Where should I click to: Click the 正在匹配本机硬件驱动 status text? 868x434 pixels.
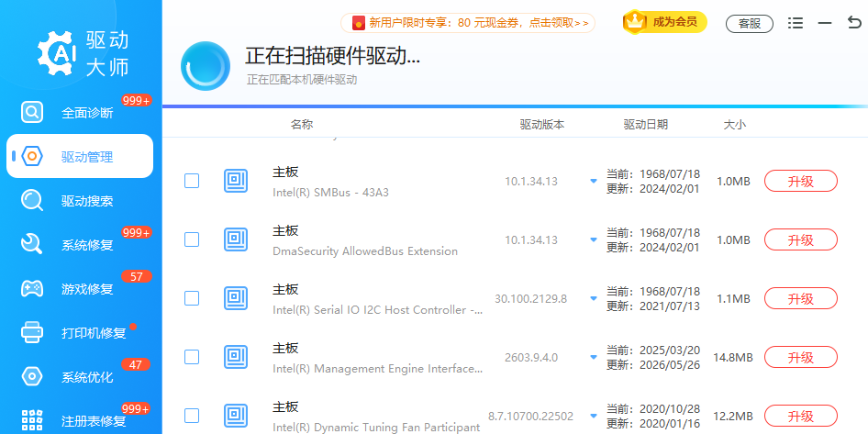[x=302, y=80]
